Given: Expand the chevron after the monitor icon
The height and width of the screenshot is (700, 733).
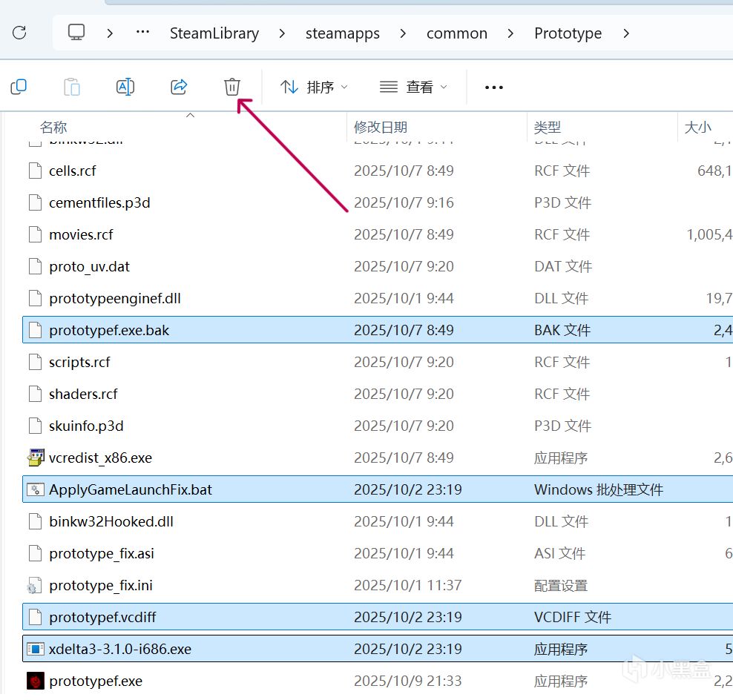Looking at the screenshot, I should [x=110, y=33].
